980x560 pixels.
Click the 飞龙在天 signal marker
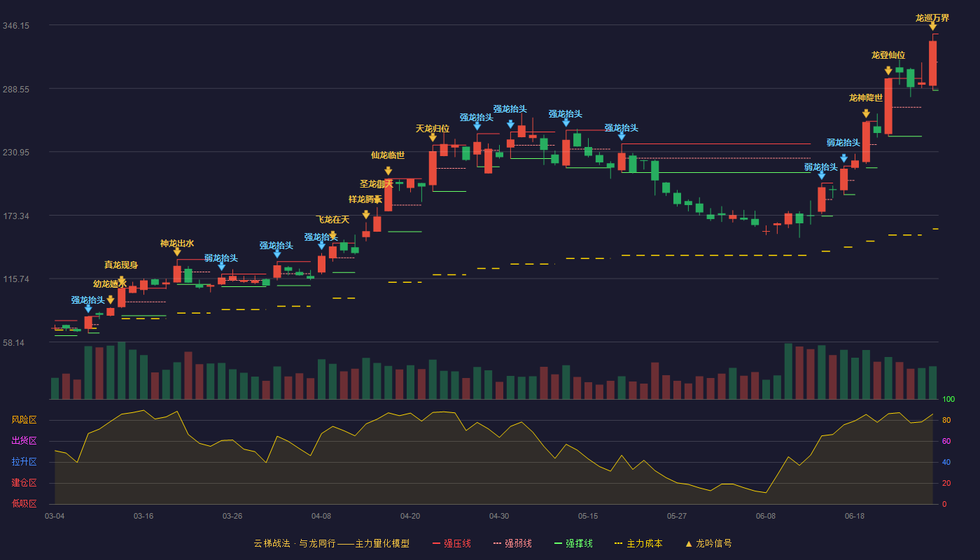point(332,235)
